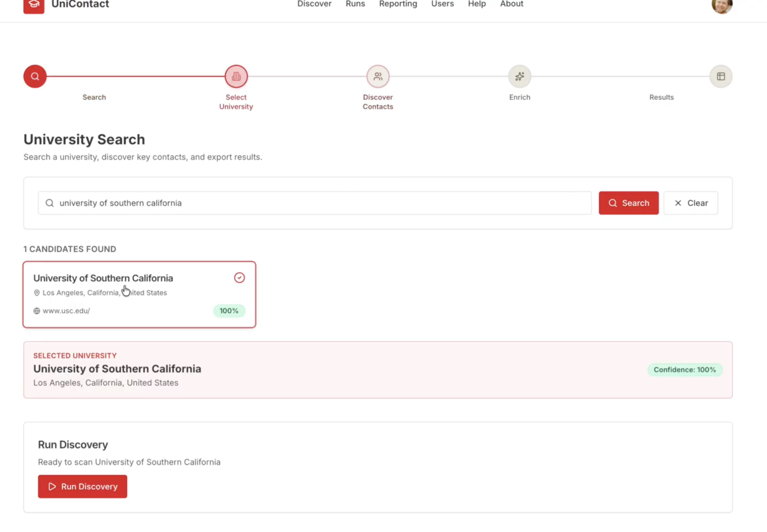Click the globe icon beside www.usc.edu
This screenshot has height=532, width=767.
[37, 311]
